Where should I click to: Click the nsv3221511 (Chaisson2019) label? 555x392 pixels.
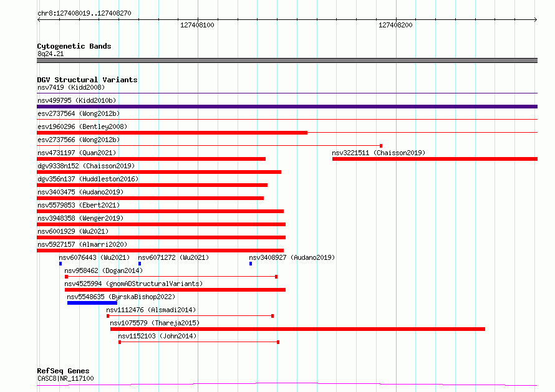379,153
